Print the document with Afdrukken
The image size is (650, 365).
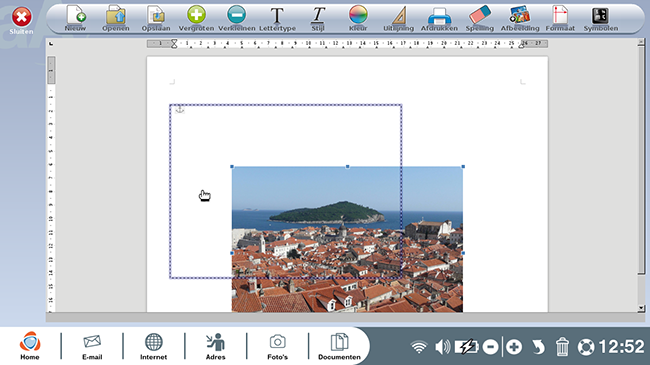tap(439, 18)
